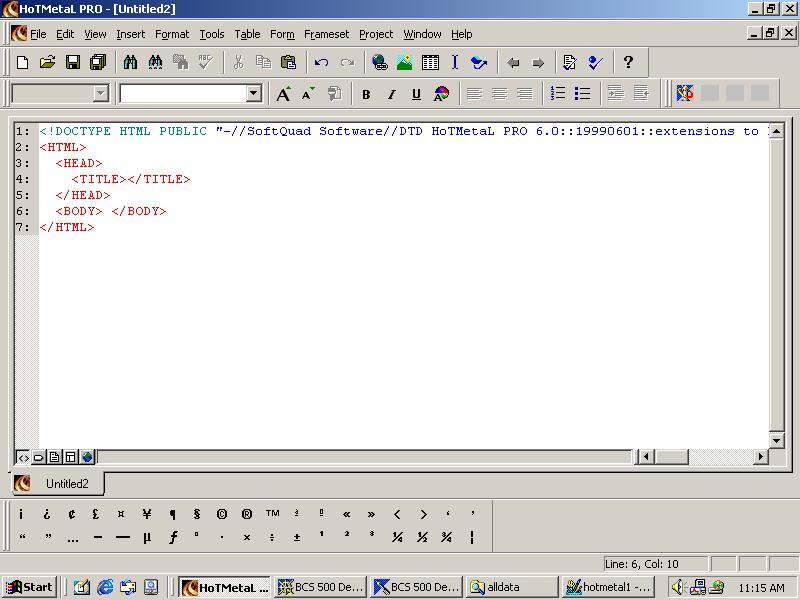Image resolution: width=800 pixels, height=600 pixels.
Task: Insert the yen ¥ symbol
Action: (x=147, y=514)
